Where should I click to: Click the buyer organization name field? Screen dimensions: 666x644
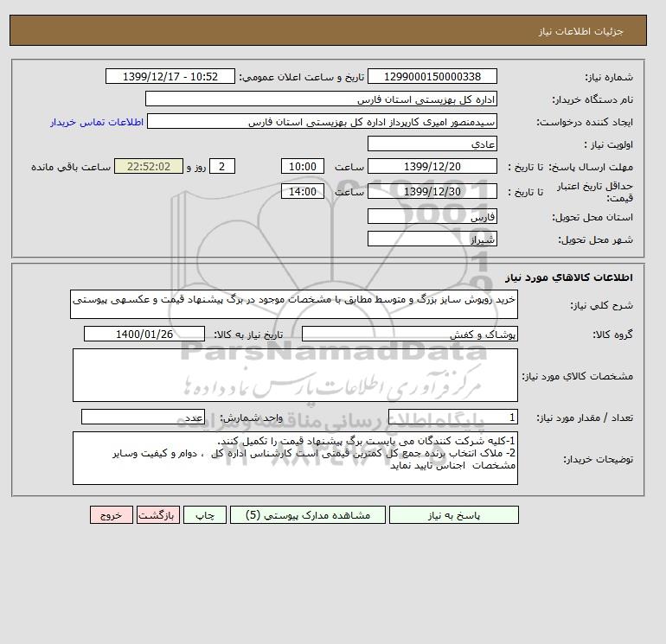(321, 99)
